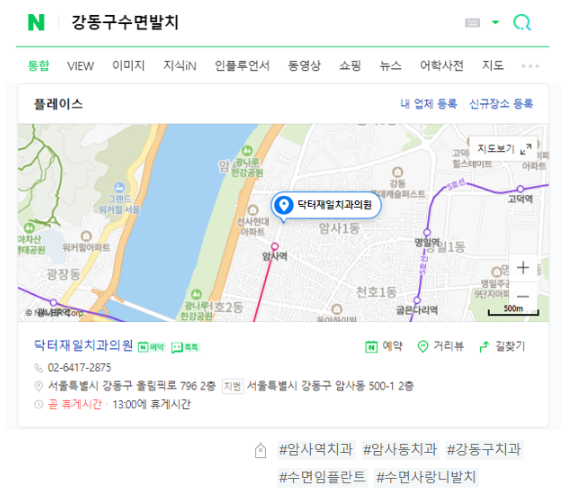
Task: Click the 광나루 한강공원 park icon at top
Action: pyautogui.click(x=247, y=150)
